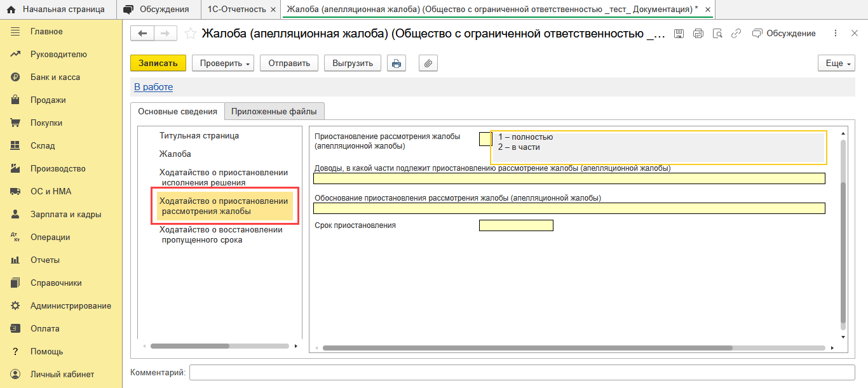Click the back navigation arrow
The width and height of the screenshot is (868, 388).
(x=142, y=34)
